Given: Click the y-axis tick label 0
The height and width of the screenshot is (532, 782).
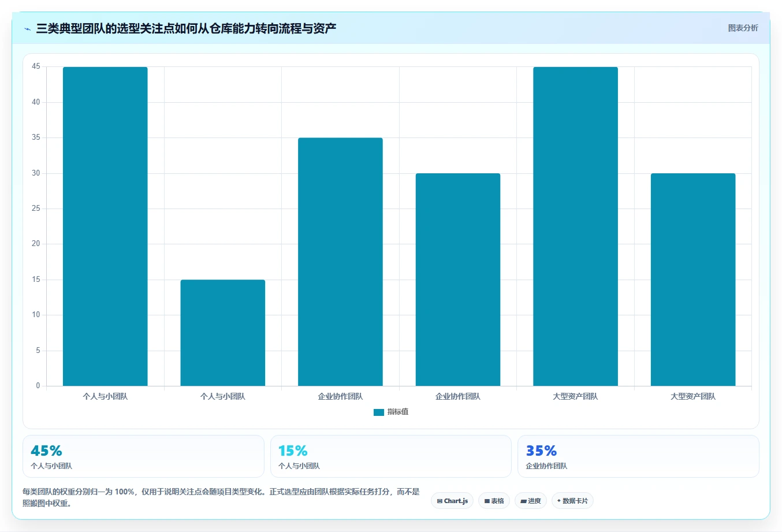Looking at the screenshot, I should point(38,386).
